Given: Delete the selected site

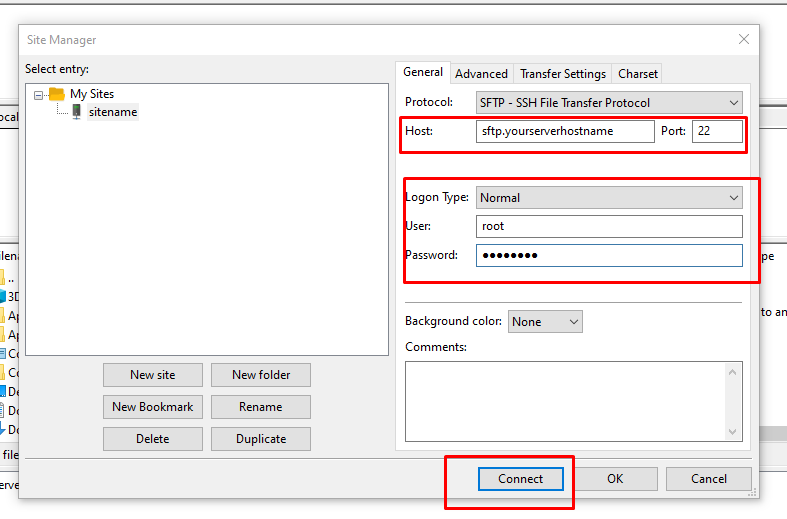Looking at the screenshot, I should [x=153, y=439].
